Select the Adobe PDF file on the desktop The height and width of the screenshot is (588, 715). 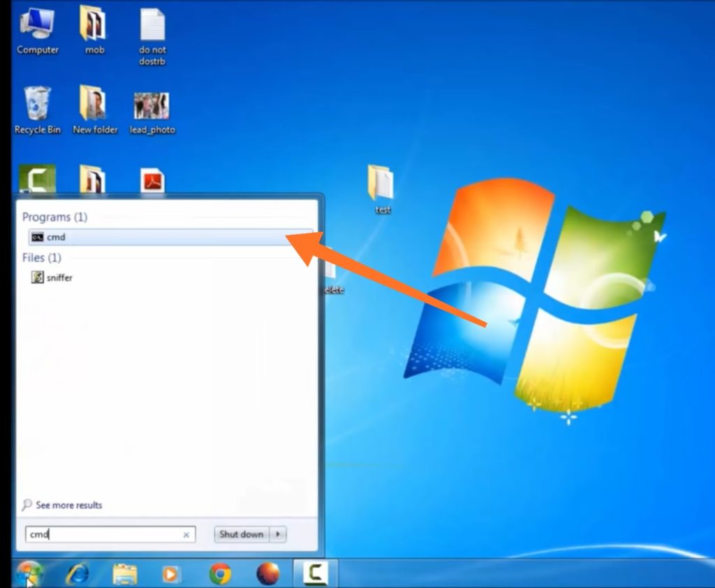(x=152, y=182)
